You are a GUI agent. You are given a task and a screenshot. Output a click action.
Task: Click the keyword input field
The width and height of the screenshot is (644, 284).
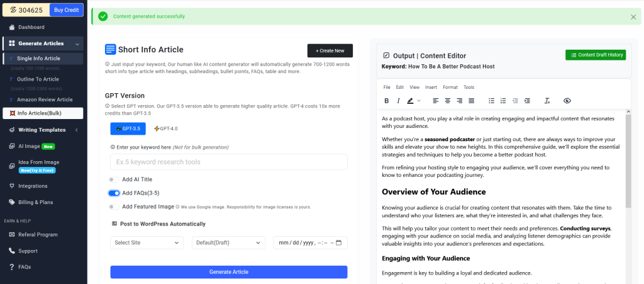coord(229,162)
